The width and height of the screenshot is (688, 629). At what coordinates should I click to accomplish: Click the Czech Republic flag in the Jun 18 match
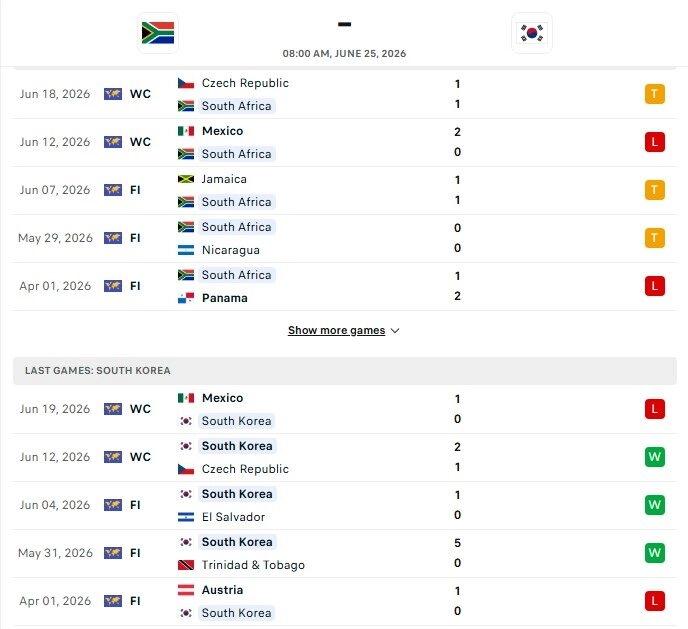(x=186, y=83)
